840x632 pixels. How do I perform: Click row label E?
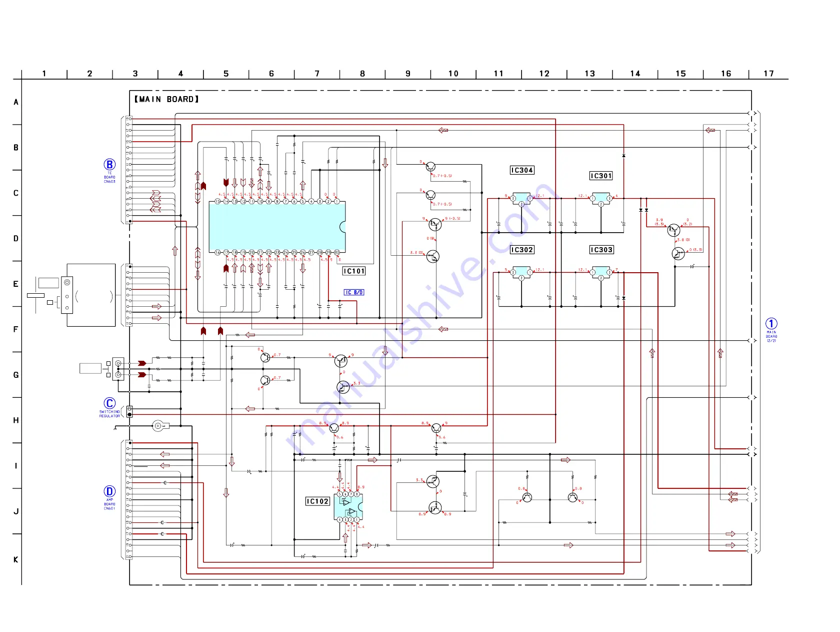tap(16, 284)
